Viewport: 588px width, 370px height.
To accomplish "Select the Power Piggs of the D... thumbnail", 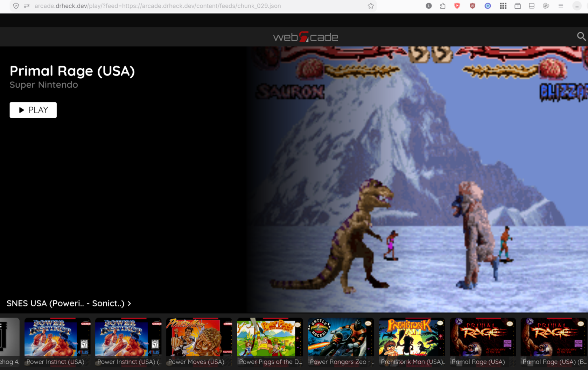I will (270, 342).
